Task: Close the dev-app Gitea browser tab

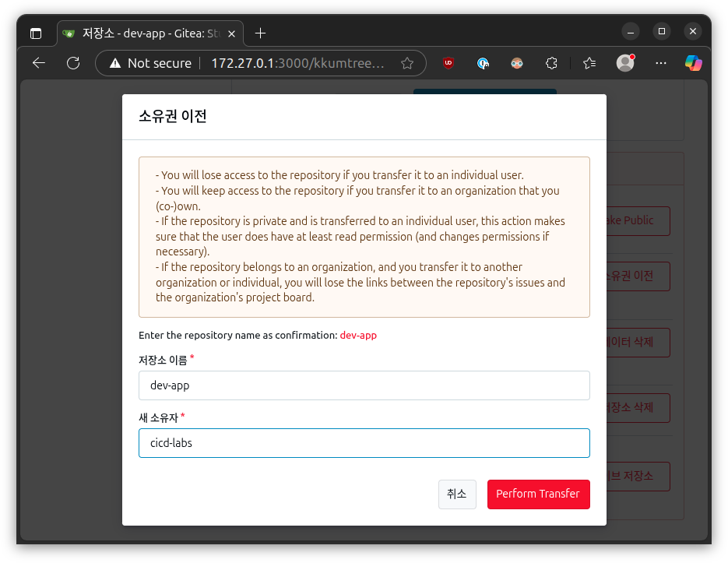Action: (232, 33)
